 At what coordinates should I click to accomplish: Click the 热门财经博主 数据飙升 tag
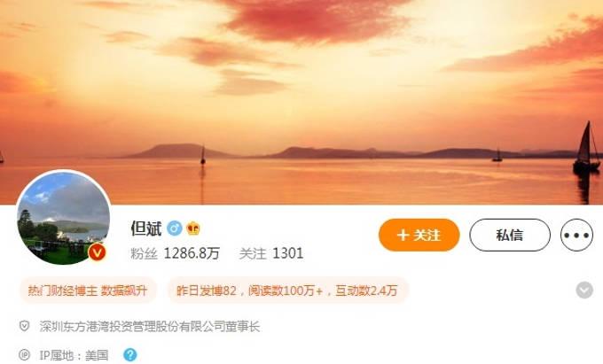[88, 290]
